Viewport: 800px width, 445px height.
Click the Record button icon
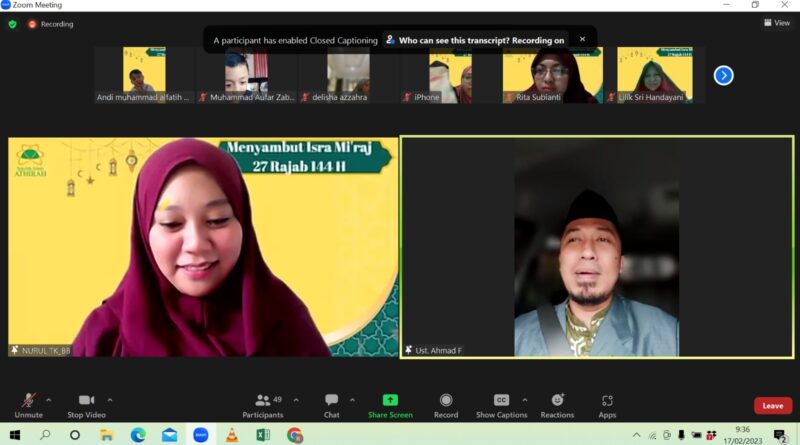coord(446,401)
